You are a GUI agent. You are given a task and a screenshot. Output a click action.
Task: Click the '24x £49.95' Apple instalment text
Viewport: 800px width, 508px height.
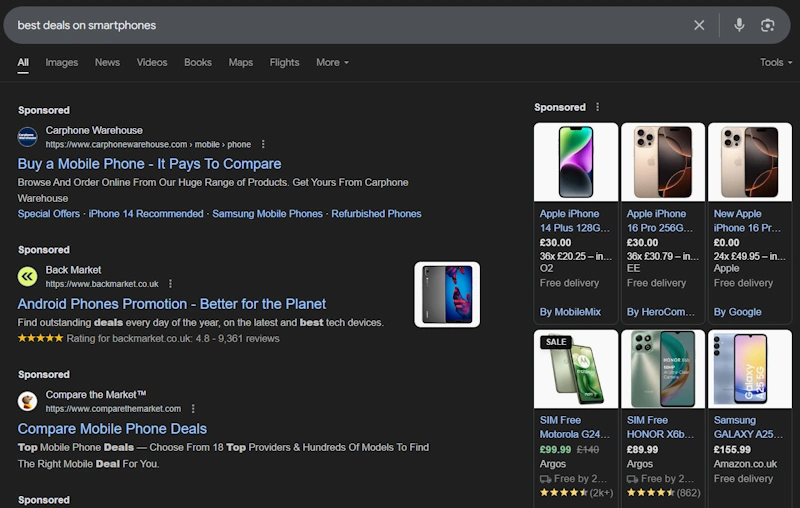click(x=749, y=256)
